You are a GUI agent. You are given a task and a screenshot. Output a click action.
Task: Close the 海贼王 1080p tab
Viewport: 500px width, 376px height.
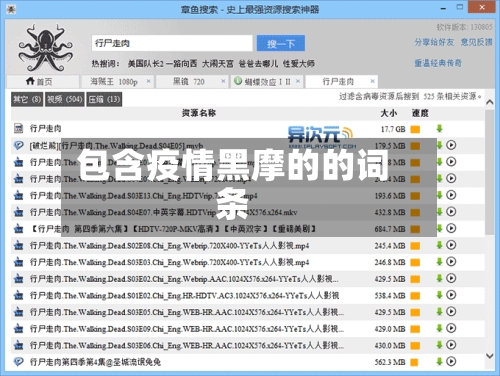pos(149,81)
